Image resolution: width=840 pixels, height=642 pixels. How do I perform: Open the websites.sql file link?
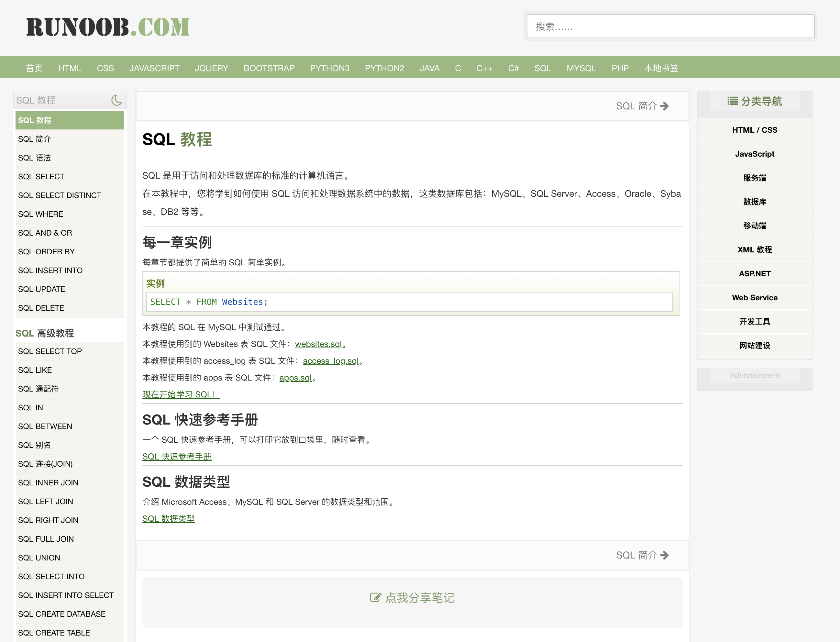(318, 344)
